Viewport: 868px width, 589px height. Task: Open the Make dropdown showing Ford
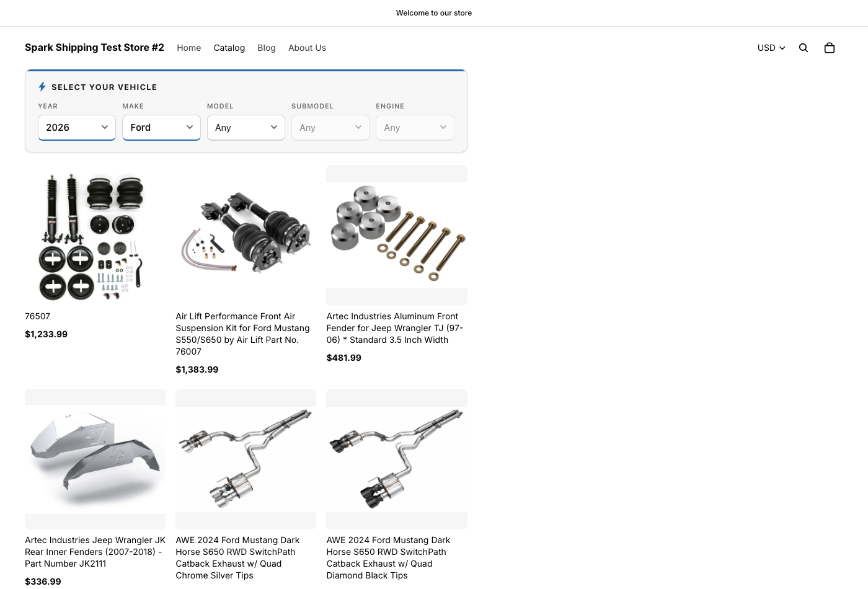pos(161,128)
